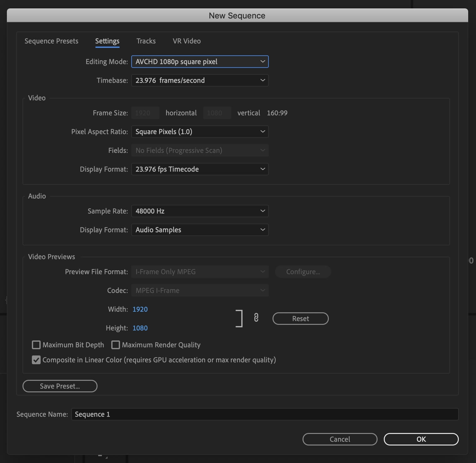Enable Maximum Bit Depth

36,345
